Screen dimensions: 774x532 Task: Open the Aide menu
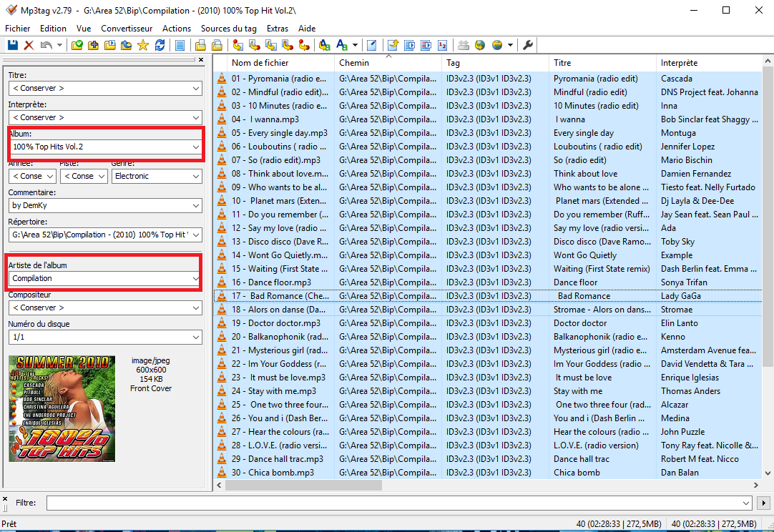tap(307, 29)
